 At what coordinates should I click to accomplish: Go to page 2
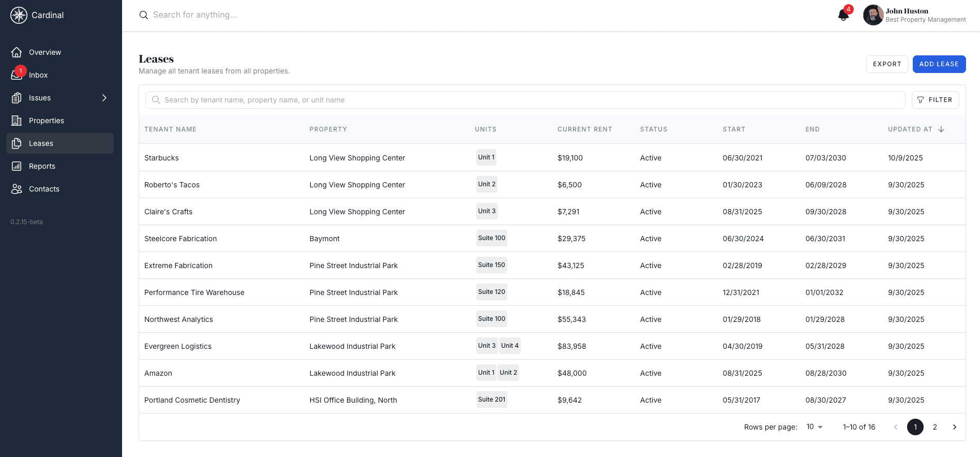click(935, 427)
